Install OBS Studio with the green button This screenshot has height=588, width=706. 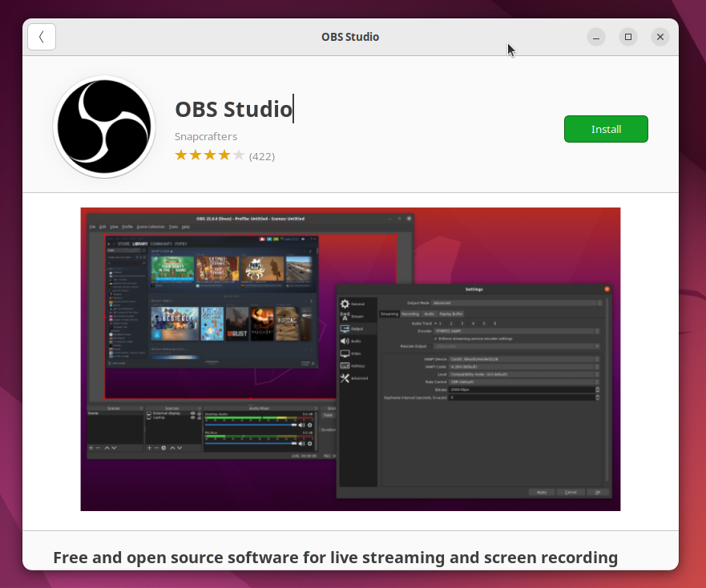point(606,129)
